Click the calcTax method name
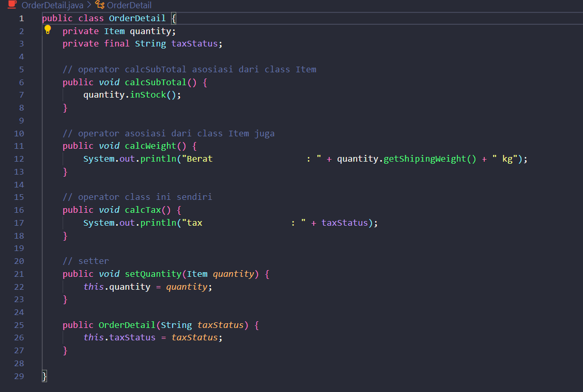The height and width of the screenshot is (392, 583). (143, 210)
